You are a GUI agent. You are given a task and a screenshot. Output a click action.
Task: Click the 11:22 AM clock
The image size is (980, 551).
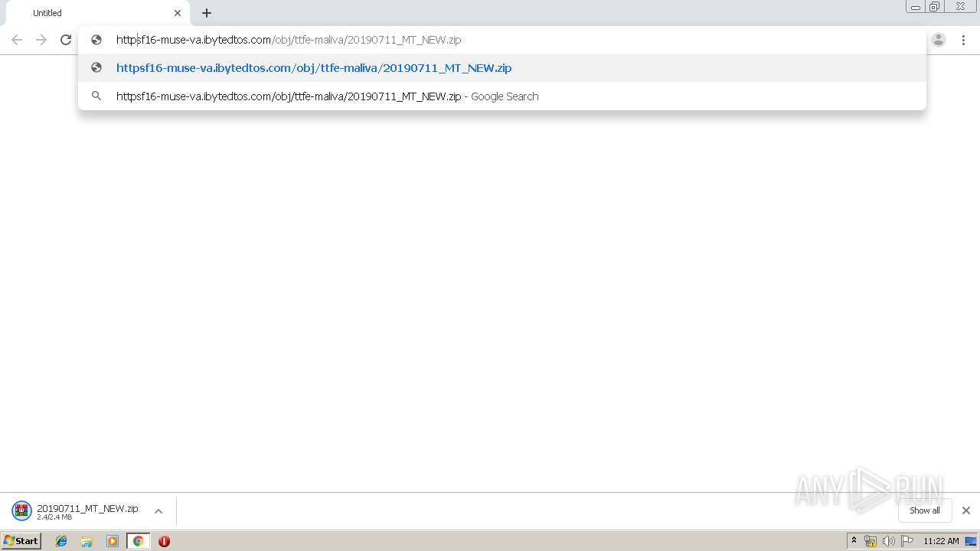coord(941,541)
